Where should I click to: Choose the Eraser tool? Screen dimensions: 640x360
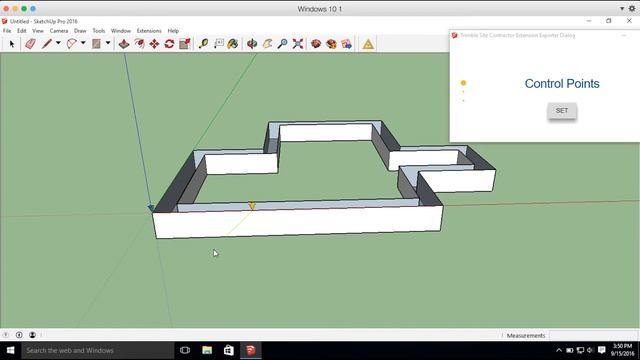click(x=30, y=44)
